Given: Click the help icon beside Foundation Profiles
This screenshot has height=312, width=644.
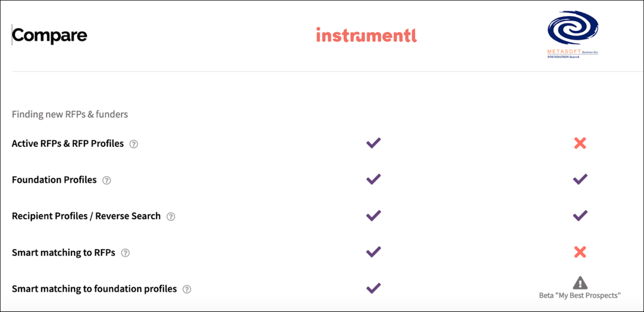Looking at the screenshot, I should (x=107, y=180).
